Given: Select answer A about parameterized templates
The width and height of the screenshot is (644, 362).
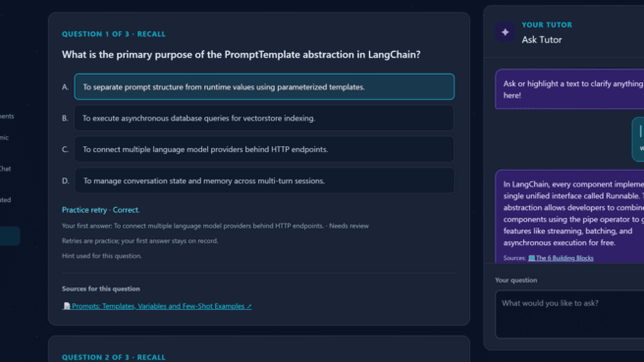Looking at the screenshot, I should click(x=264, y=87).
